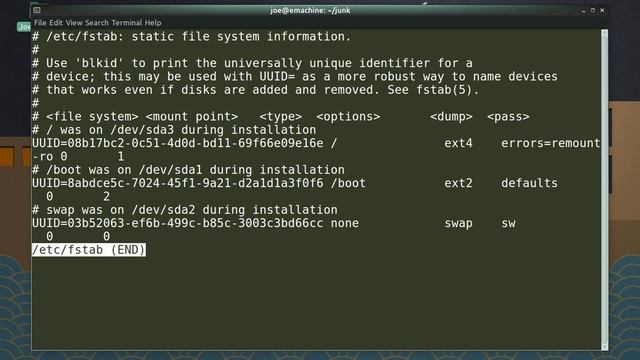Click the 'ext2' filesystem type text
Image resolution: width=640 pixels, height=360 pixels.
[x=458, y=183]
